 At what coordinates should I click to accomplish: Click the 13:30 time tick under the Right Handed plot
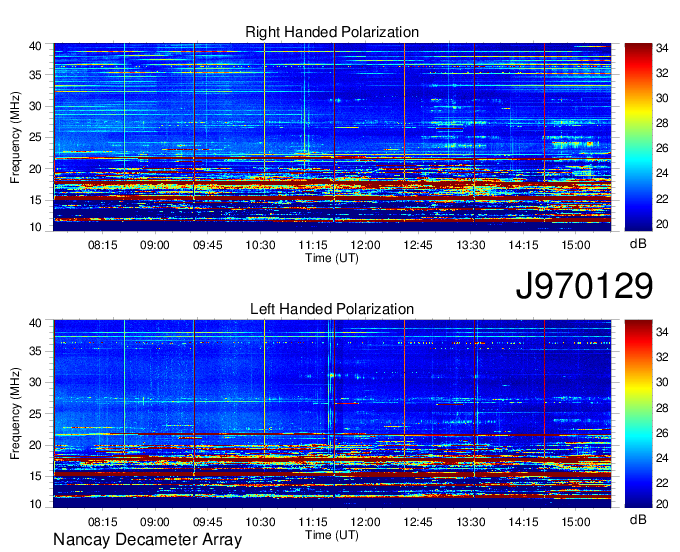[471, 245]
